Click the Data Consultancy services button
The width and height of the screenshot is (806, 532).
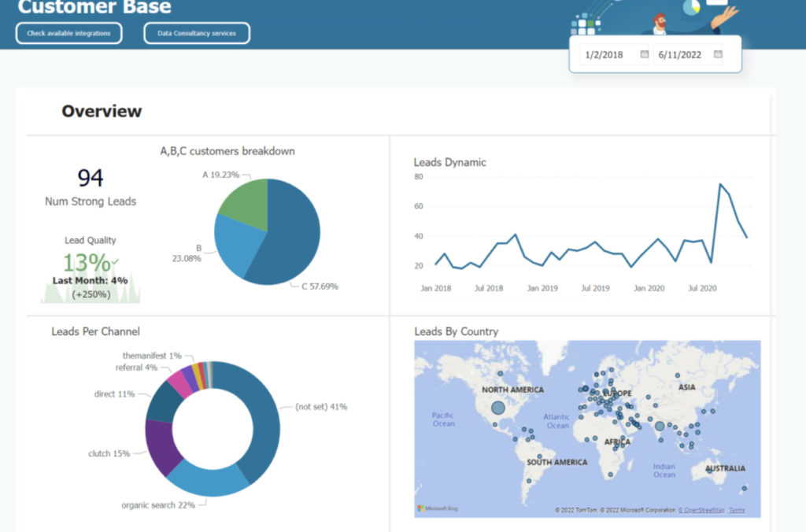point(197,33)
